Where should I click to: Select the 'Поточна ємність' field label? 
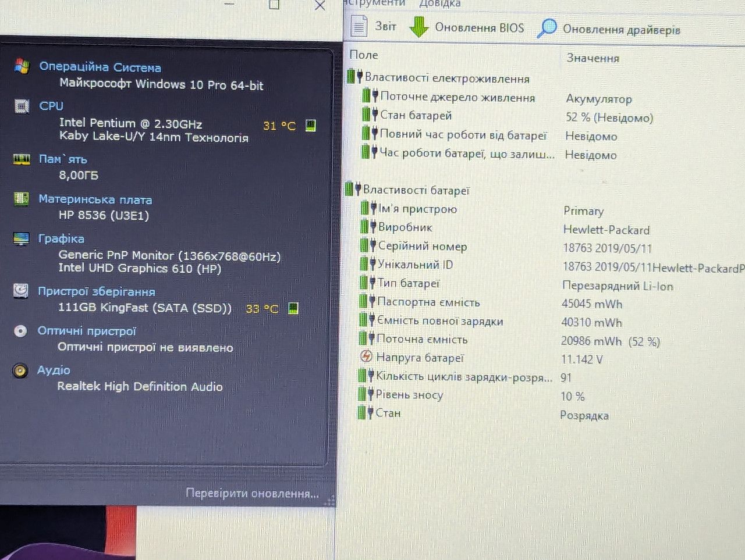(422, 339)
